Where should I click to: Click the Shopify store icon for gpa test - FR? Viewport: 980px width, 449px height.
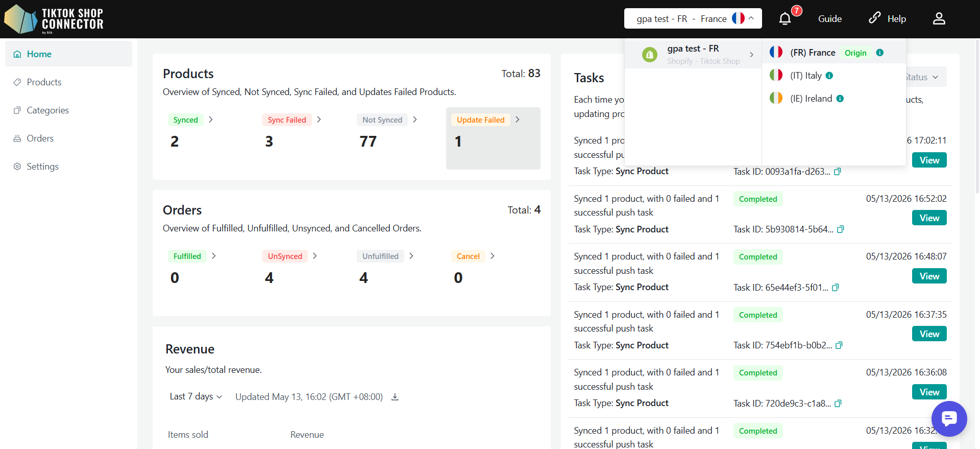coord(650,55)
